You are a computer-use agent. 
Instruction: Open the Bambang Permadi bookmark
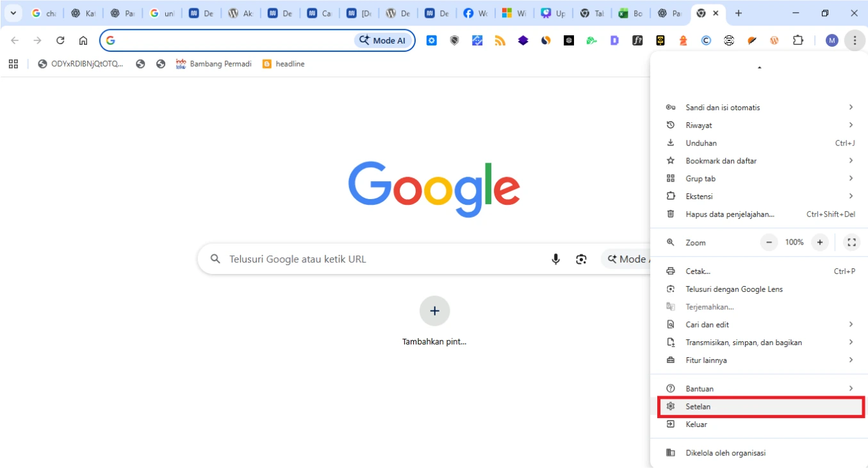point(214,64)
